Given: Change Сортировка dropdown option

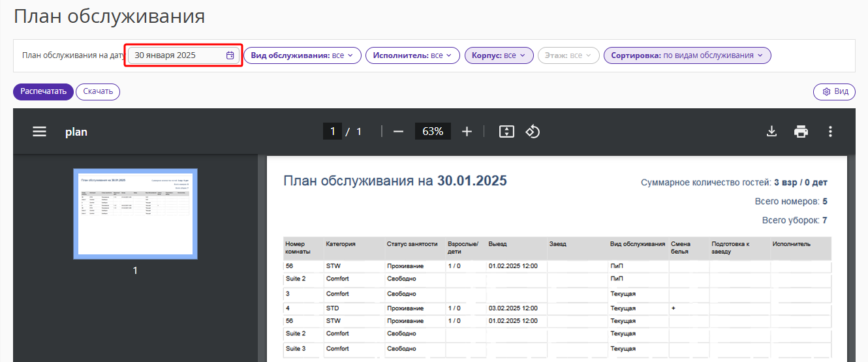Looking at the screenshot, I should [687, 55].
